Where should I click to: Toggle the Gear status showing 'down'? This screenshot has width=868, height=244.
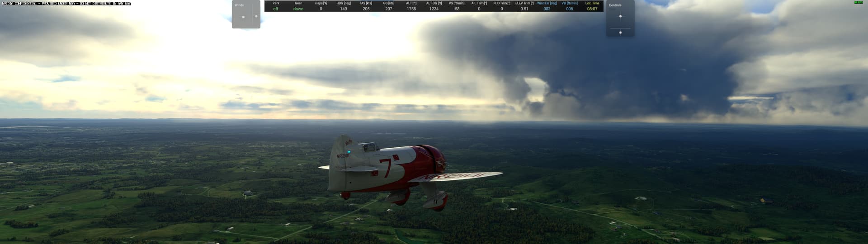pyautogui.click(x=298, y=9)
